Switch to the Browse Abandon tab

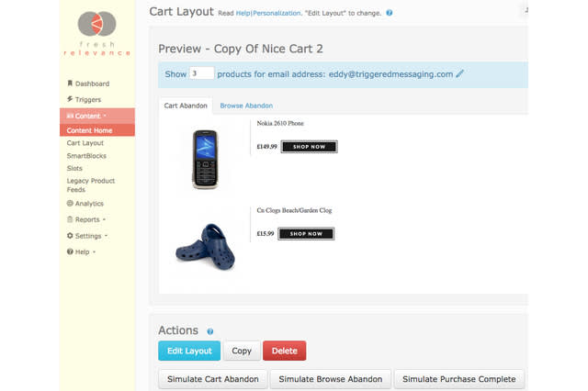(x=246, y=106)
